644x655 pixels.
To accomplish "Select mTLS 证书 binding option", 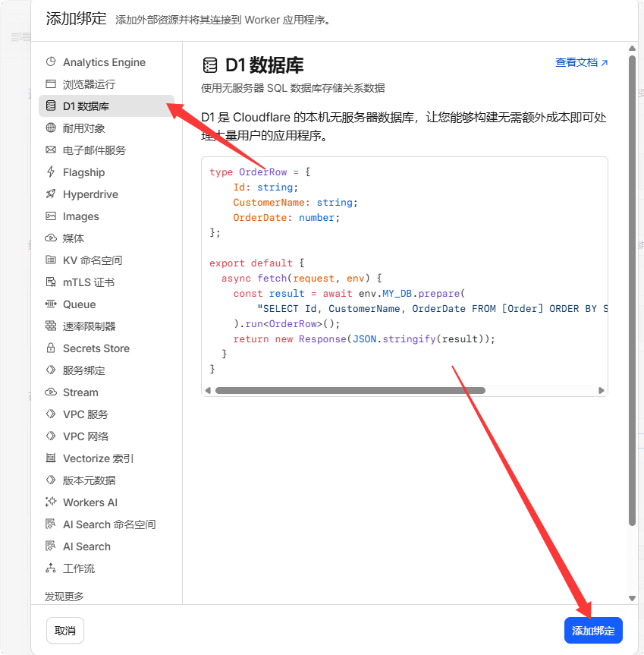I will tap(106, 282).
